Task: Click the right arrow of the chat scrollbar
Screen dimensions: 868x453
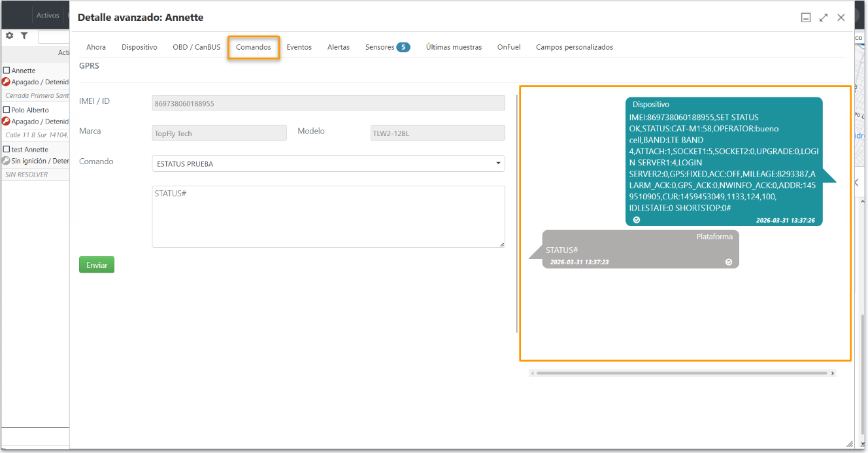Action: coord(833,373)
